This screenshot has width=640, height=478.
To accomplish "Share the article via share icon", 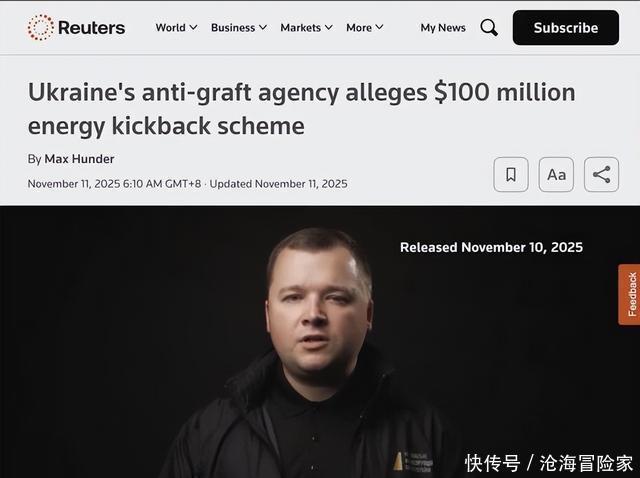I will 601,175.
